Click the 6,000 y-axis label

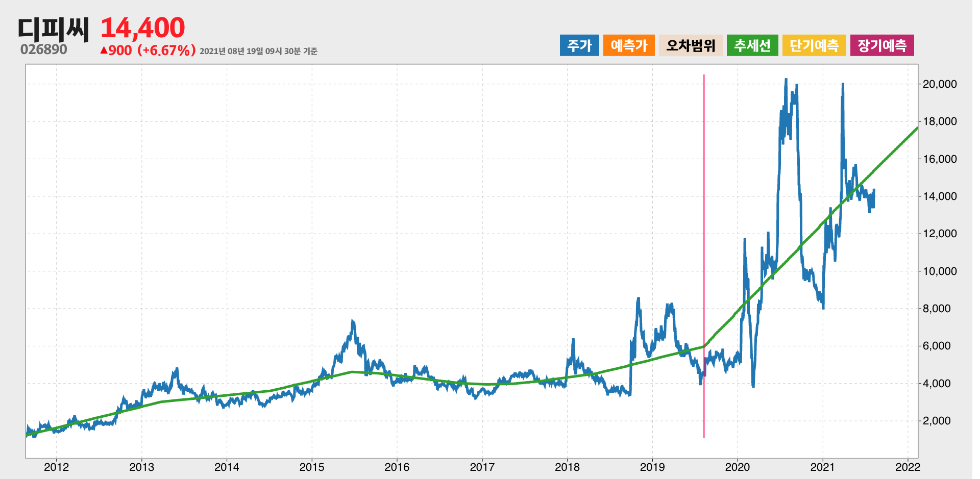(937, 346)
